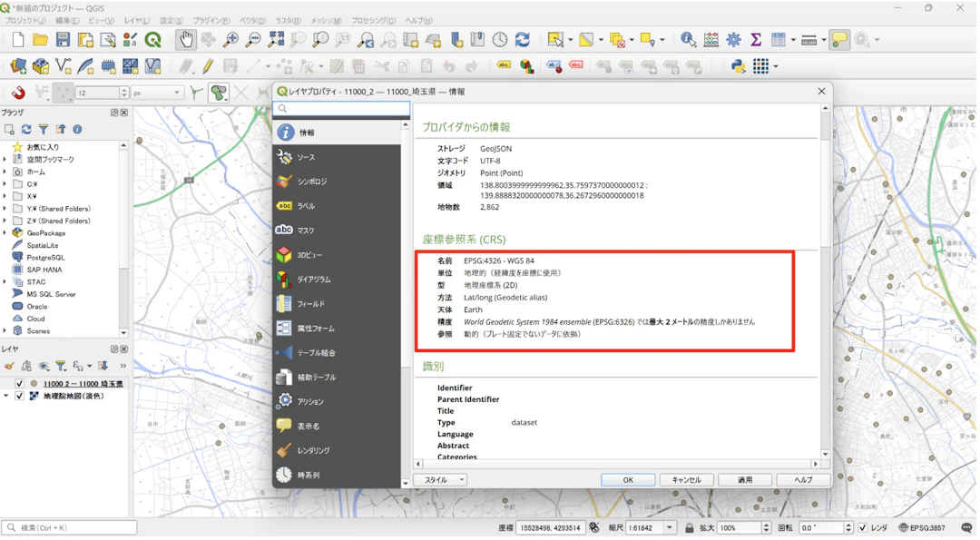Click the Refresh map icon
Viewport: 980px width, 540px height.
523,40
